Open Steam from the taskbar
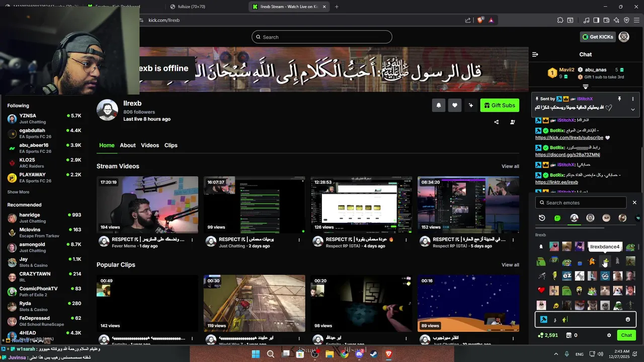This screenshot has width=644, height=362. [x=374, y=354]
